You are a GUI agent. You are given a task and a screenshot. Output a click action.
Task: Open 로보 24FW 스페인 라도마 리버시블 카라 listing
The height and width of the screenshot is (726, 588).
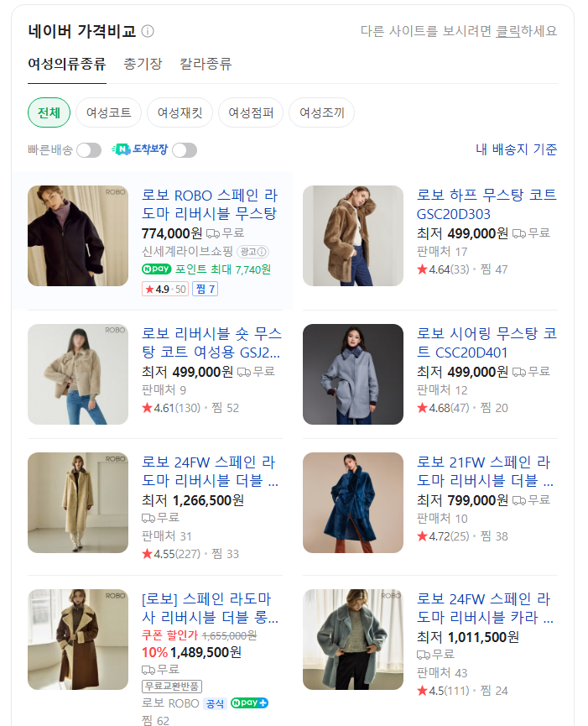pyautogui.click(x=485, y=608)
